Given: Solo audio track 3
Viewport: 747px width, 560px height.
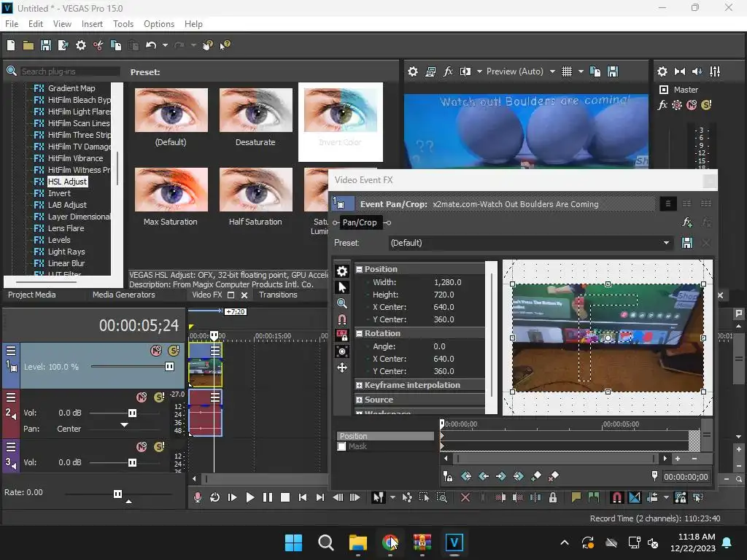Looking at the screenshot, I should pos(159,447).
